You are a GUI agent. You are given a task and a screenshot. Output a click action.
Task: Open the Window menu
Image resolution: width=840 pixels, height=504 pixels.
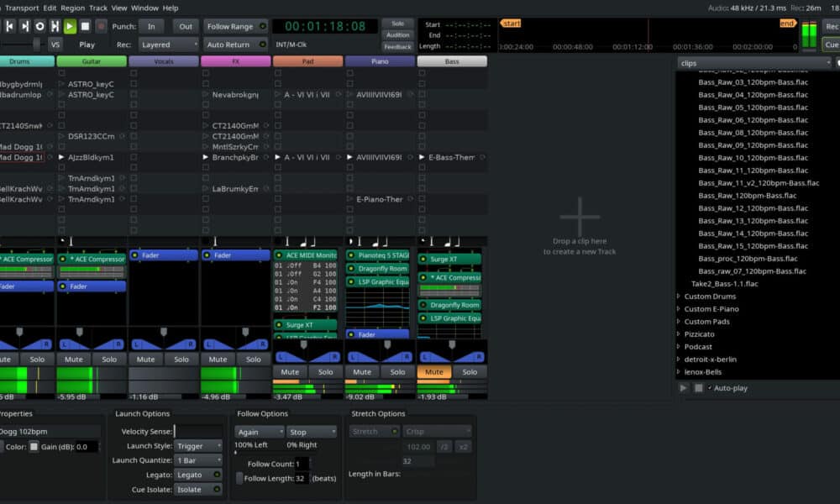pos(144,8)
